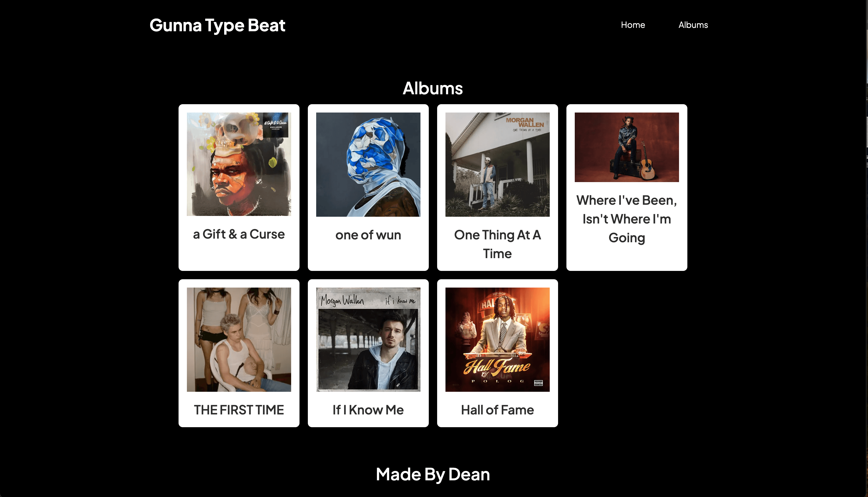Open the Albums navigation link
The height and width of the screenshot is (497, 868).
pos(693,25)
